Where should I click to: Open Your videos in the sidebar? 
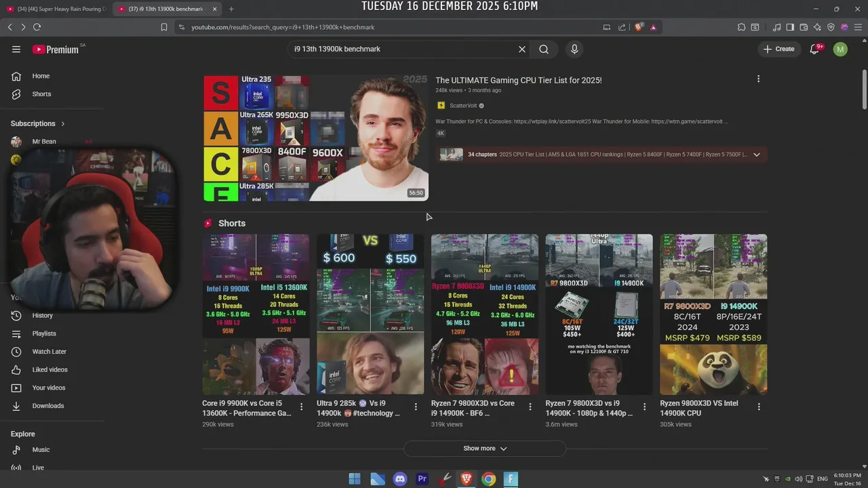coord(49,388)
